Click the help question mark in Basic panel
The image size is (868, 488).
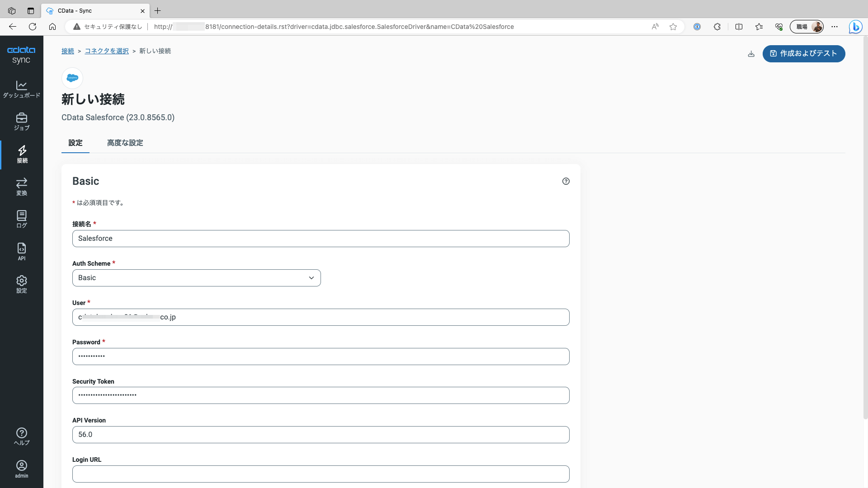(566, 181)
